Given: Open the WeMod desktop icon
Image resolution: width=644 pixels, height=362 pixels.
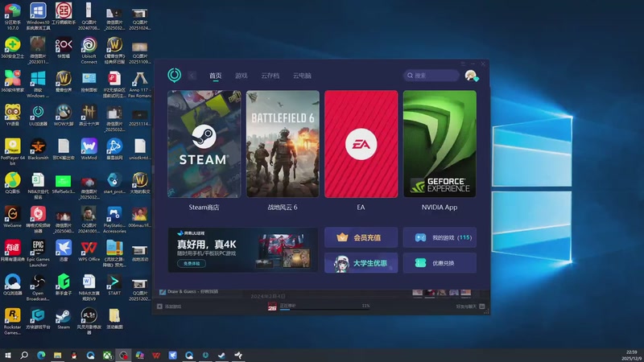Looking at the screenshot, I should point(89,149).
